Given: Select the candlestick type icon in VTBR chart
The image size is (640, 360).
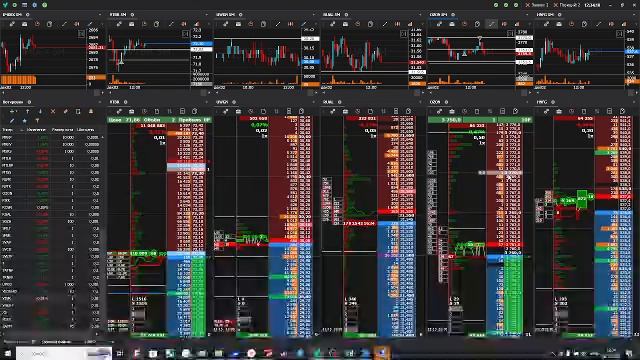Looking at the screenshot, I should point(184,24).
